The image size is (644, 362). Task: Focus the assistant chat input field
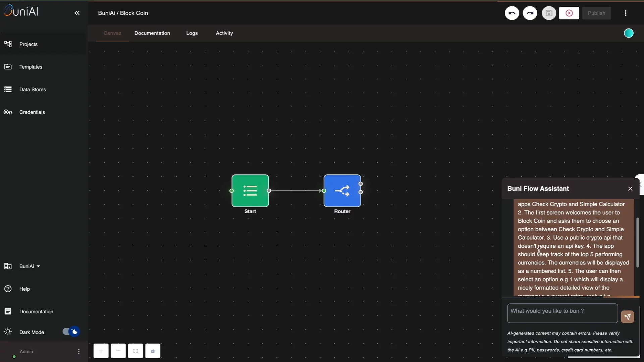(562, 313)
